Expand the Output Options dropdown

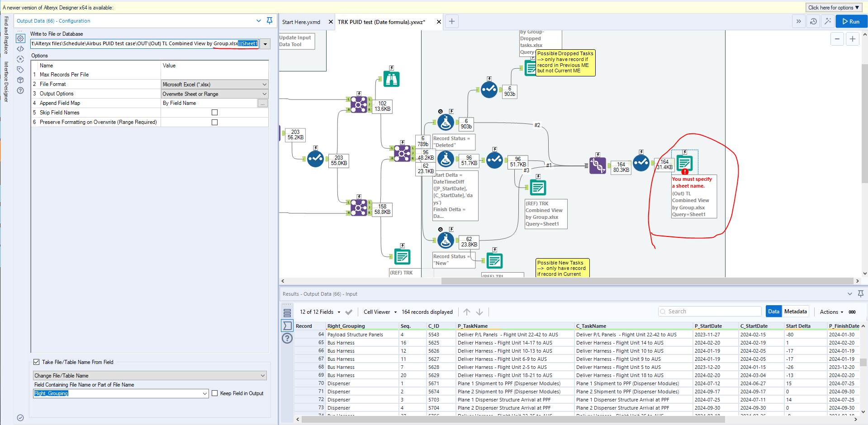(214, 94)
